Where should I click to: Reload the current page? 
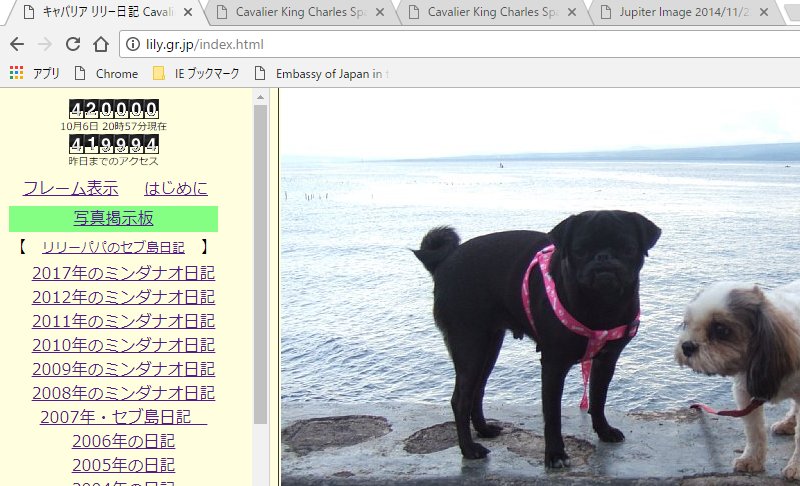point(73,44)
